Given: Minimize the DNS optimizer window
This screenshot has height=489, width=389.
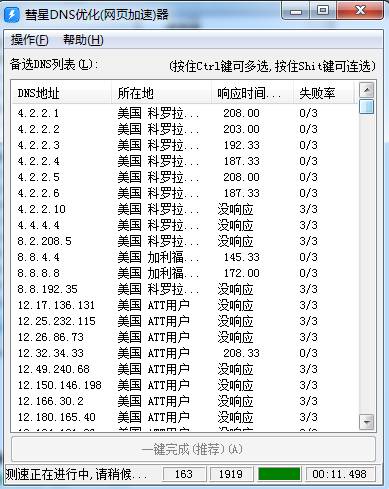Looking at the screenshot, I should pos(296,12).
